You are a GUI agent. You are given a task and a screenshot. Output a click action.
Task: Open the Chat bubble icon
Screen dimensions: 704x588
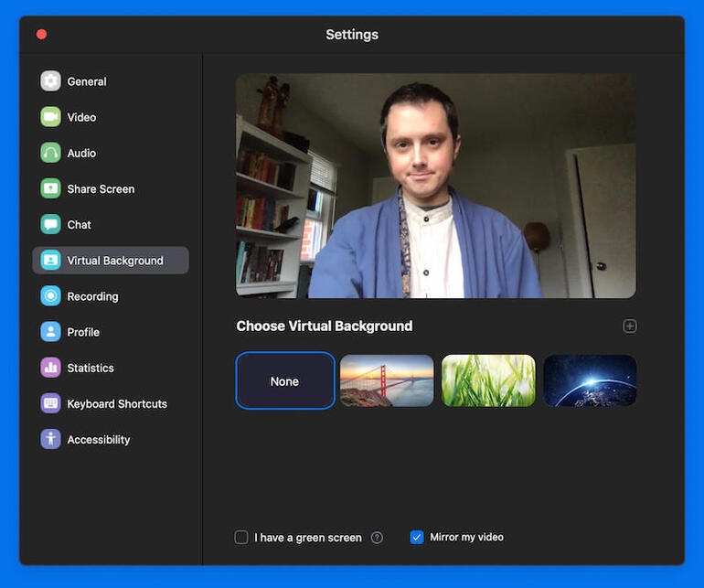tap(50, 224)
